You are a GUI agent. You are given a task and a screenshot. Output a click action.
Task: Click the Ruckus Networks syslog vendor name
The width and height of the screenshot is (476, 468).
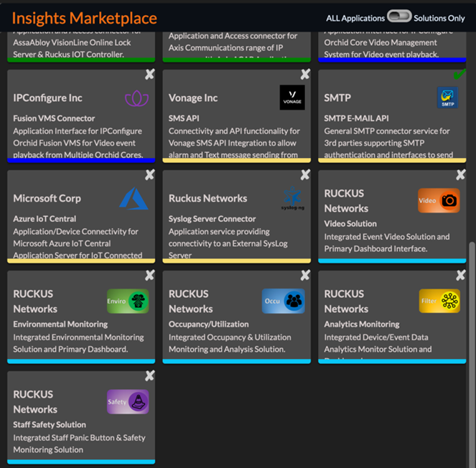[207, 199]
